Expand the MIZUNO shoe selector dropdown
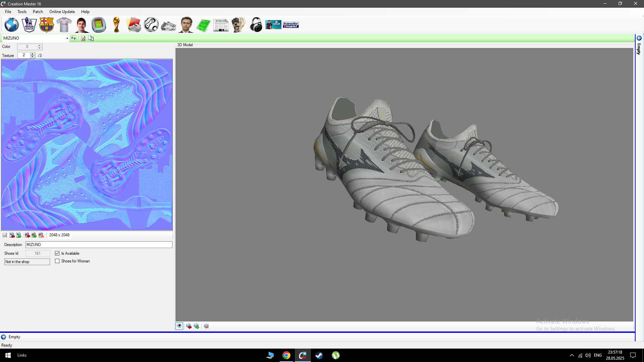This screenshot has width=644, height=362. click(67, 38)
